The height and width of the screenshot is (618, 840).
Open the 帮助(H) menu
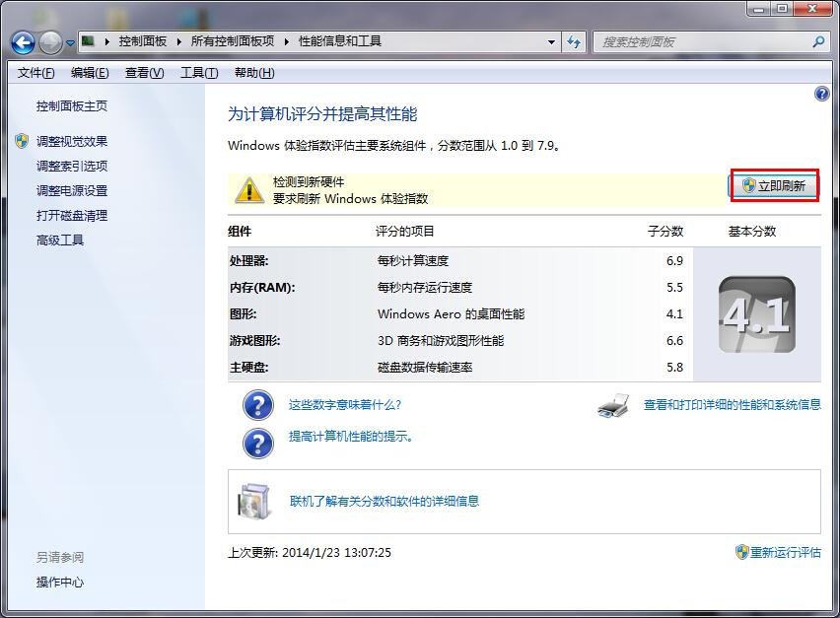pyautogui.click(x=254, y=73)
